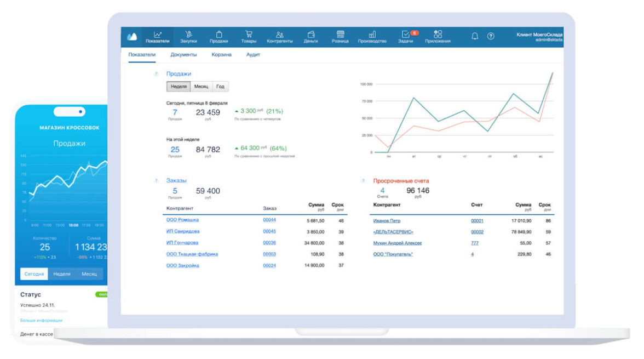The width and height of the screenshot is (644, 359).
Task: Open overdue invoice 00002 link
Action: 477,232
